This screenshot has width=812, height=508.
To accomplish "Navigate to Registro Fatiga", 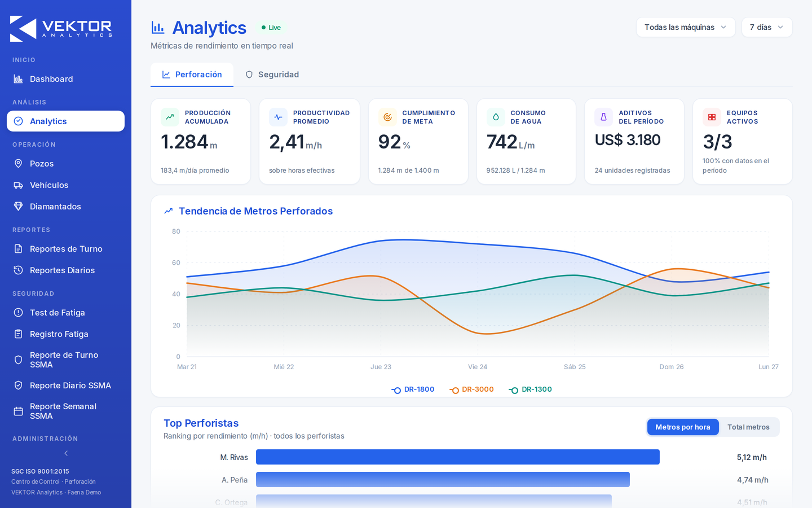I will pos(65,334).
